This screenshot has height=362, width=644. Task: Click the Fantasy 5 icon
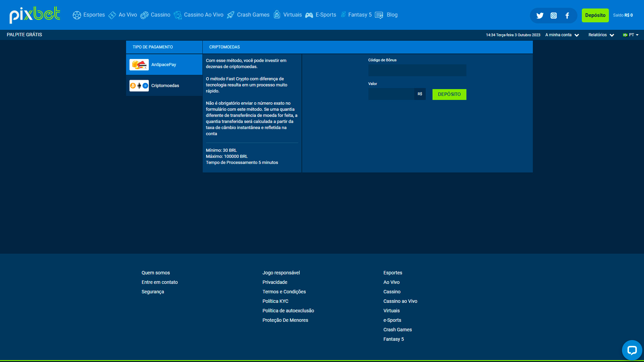(x=343, y=14)
